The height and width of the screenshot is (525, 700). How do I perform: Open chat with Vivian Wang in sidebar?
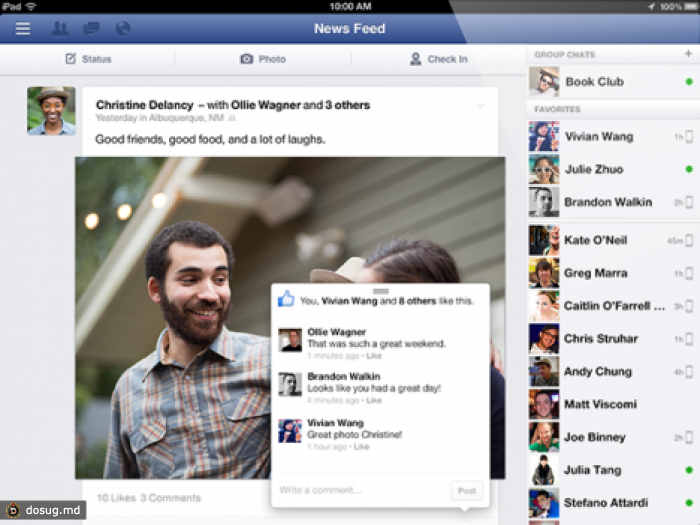[x=612, y=136]
